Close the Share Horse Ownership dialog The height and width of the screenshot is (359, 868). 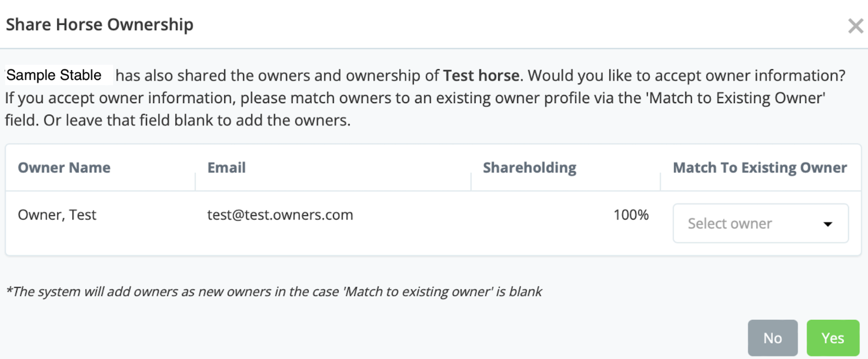(x=855, y=26)
